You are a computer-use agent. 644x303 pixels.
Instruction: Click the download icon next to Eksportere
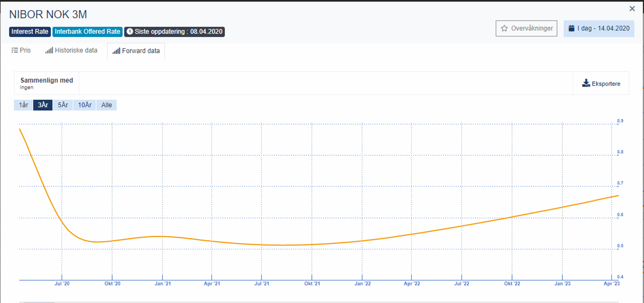point(586,83)
